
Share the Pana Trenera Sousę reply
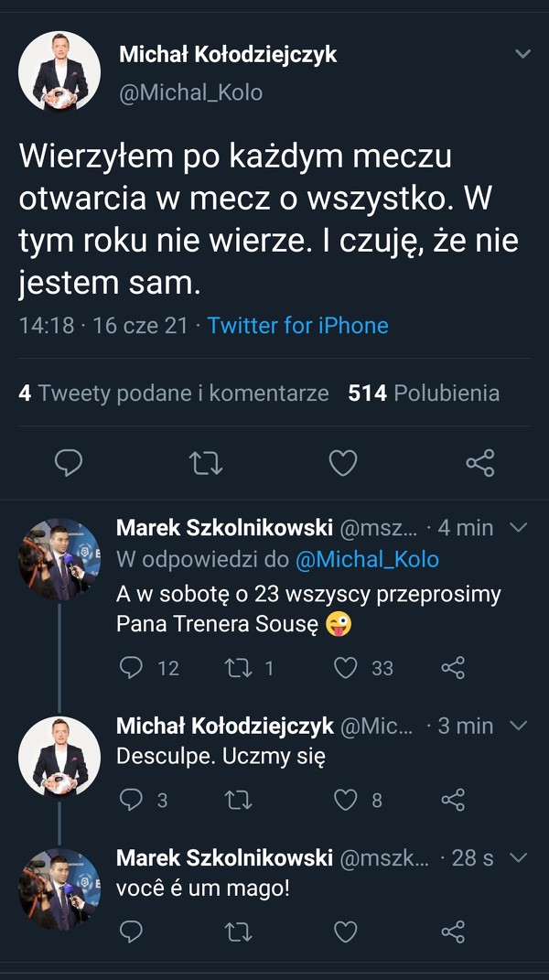click(x=453, y=668)
